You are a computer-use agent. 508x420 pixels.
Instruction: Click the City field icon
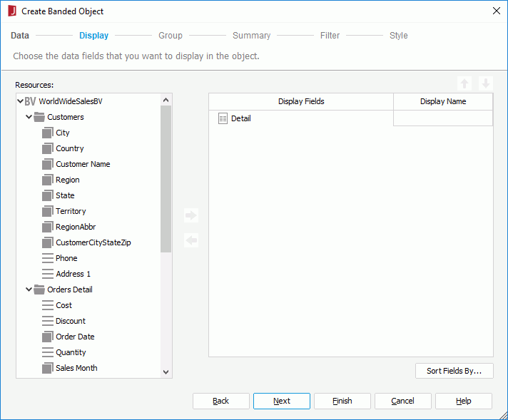pyautogui.click(x=47, y=133)
